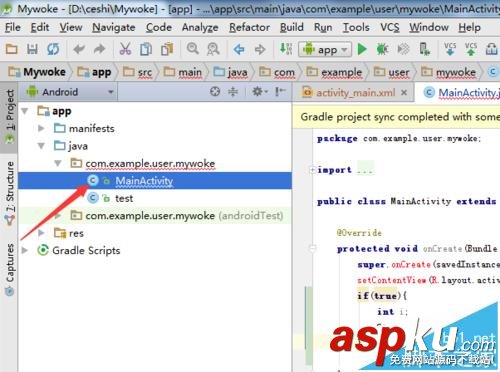
Task: Click the src breadcrumb
Action: [138, 72]
